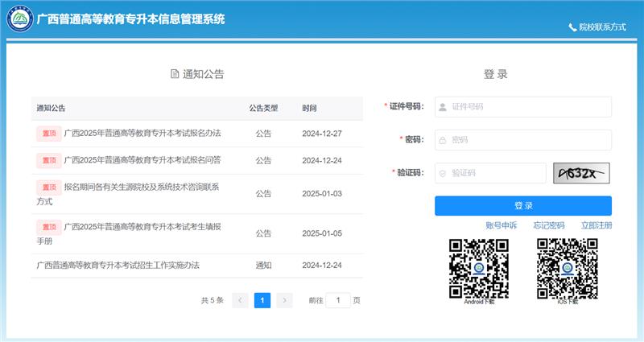Go to next page with the right chevron
The height and width of the screenshot is (342, 644).
(284, 300)
